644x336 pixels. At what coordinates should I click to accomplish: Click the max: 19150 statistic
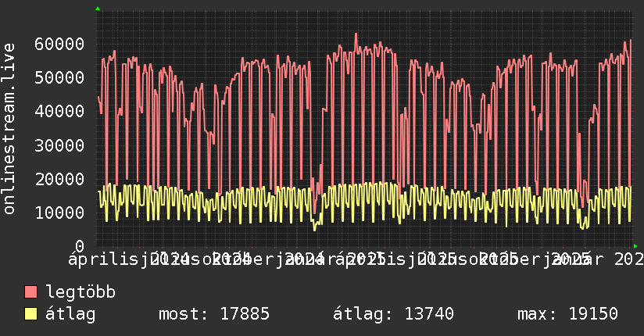pyautogui.click(x=567, y=314)
